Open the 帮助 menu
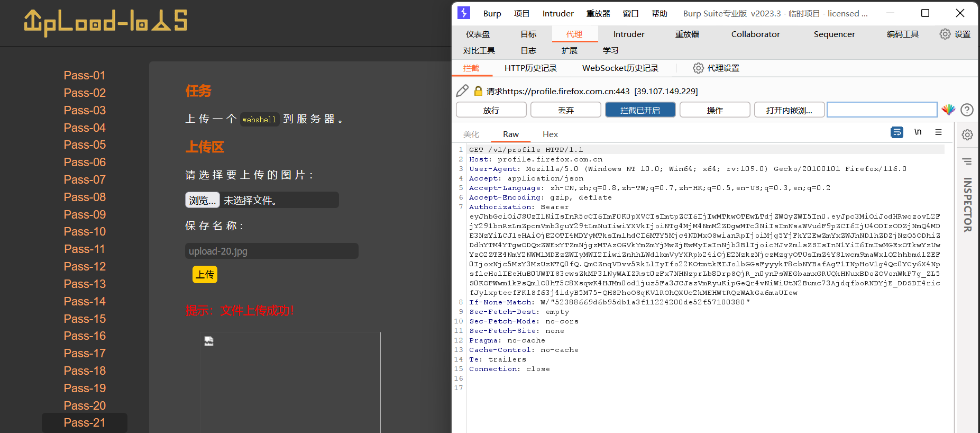 point(659,13)
